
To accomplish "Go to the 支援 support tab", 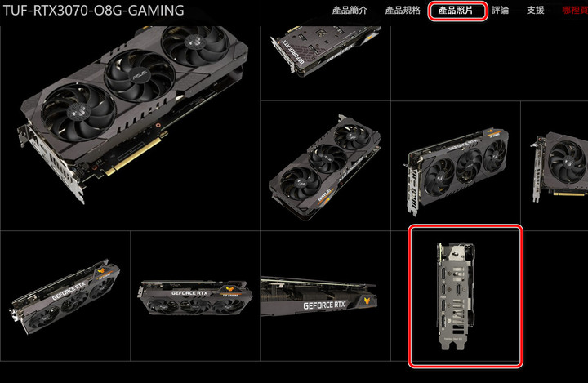I will tap(535, 10).
